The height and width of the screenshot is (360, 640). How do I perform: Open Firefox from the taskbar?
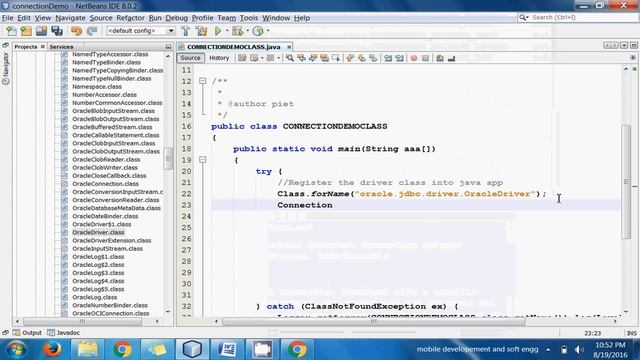point(52,349)
